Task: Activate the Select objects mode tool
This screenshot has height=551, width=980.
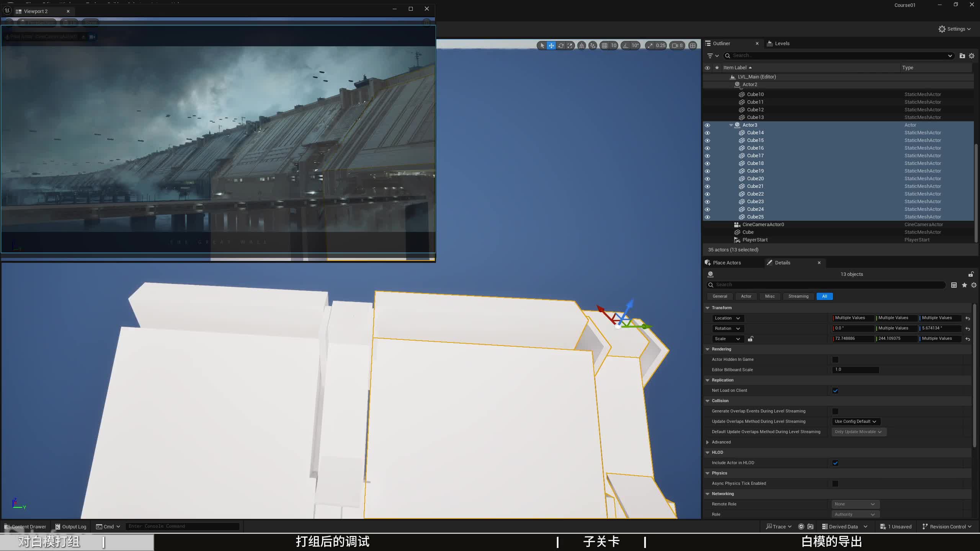Action: (x=542, y=46)
